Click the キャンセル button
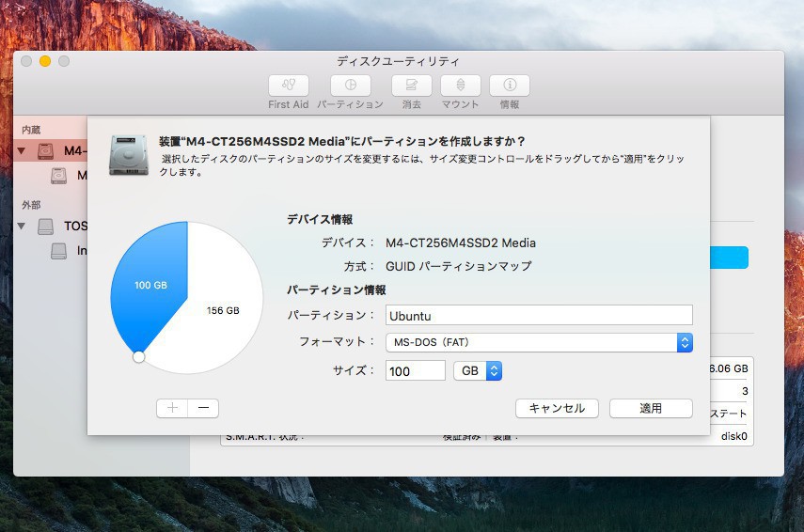The height and width of the screenshot is (532, 804). click(557, 409)
